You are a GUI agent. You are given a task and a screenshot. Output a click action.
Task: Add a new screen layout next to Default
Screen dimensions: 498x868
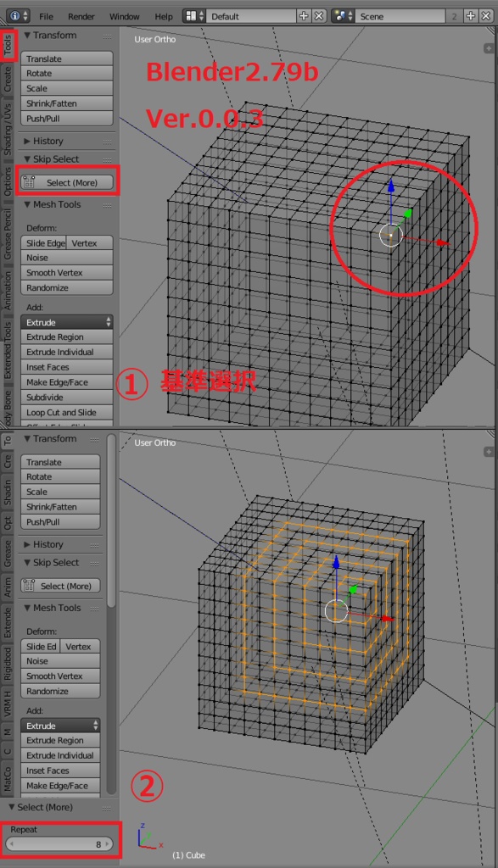304,16
